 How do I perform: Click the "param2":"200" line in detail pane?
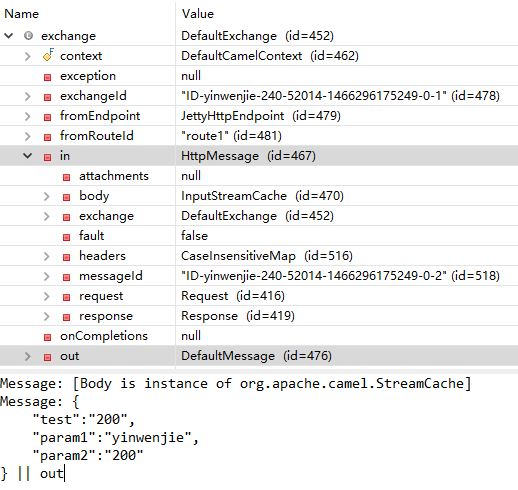[88, 455]
